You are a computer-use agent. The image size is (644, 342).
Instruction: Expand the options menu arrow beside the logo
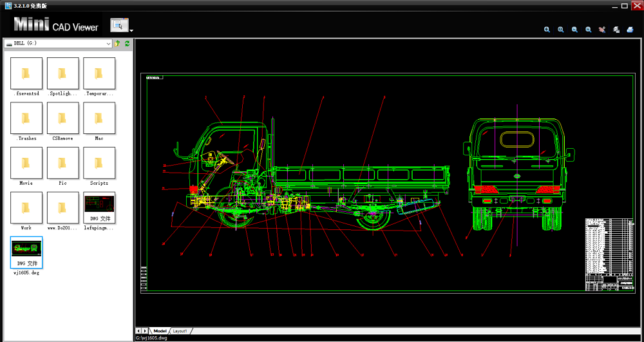[131, 30]
